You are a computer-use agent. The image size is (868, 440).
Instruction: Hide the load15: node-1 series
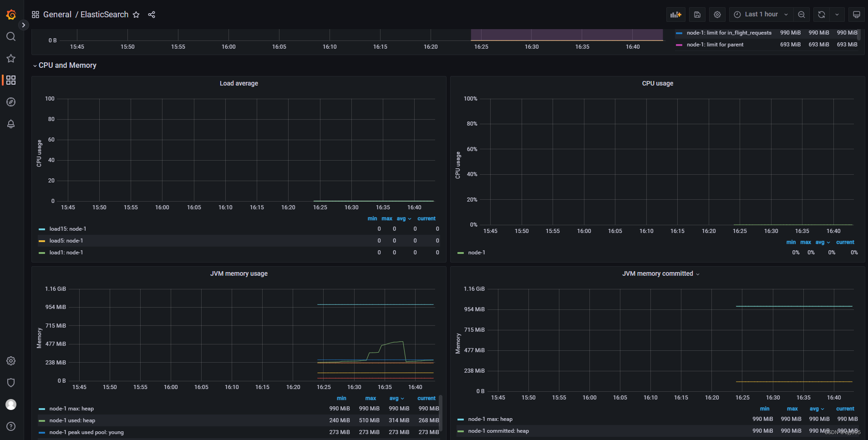click(68, 228)
